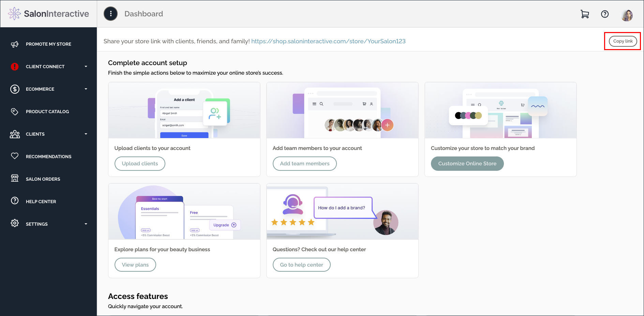Viewport: 644px width, 316px height.
Task: Click the Promote My Store megaphone icon
Action: click(15, 44)
